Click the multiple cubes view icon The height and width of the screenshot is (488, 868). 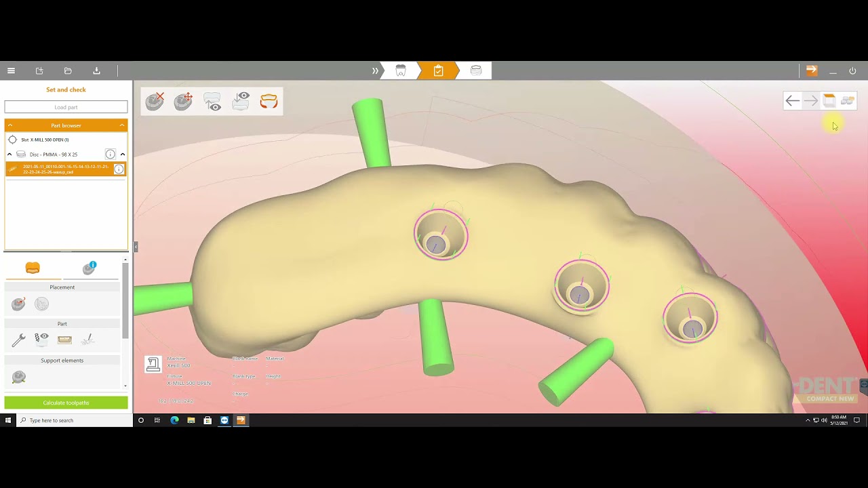point(847,100)
